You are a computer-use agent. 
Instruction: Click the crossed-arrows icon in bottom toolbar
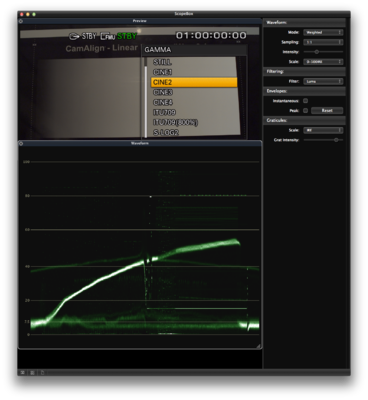(22, 373)
